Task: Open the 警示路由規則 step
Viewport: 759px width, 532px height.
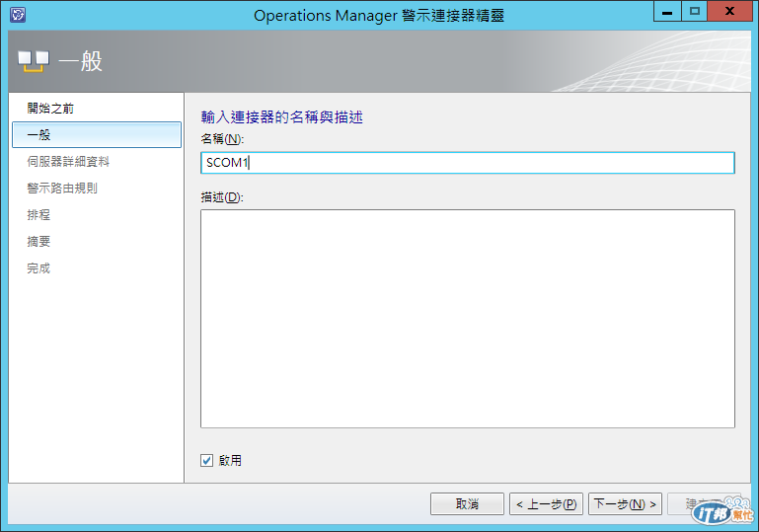Action: (62, 189)
